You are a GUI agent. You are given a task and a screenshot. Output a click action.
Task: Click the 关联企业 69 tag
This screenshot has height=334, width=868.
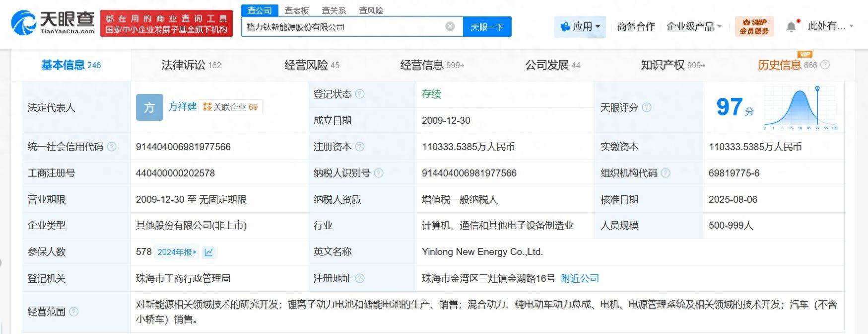[x=230, y=107]
